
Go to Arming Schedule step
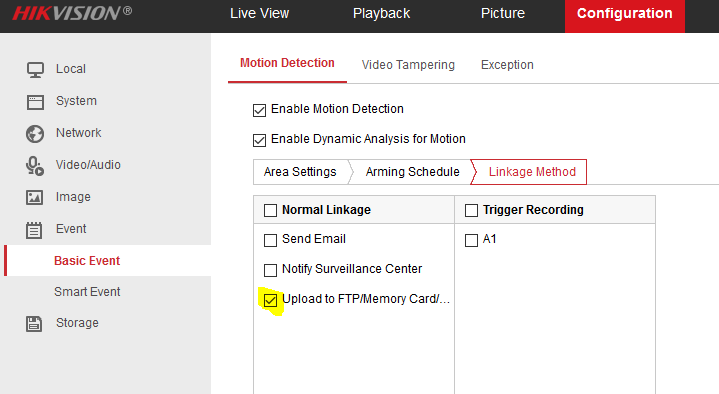point(412,172)
